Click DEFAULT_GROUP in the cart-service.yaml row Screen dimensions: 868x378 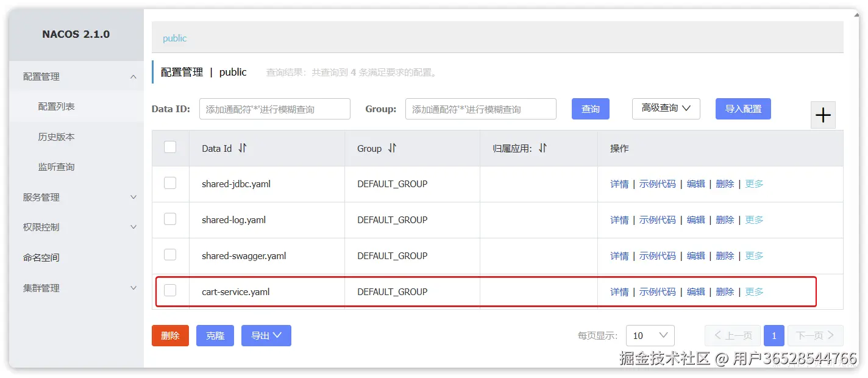392,292
